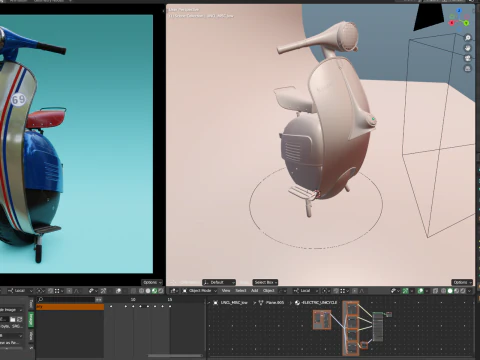This screenshot has height=360, width=480.
Task: Click the pan view hand gizmo
Action: point(468,48)
